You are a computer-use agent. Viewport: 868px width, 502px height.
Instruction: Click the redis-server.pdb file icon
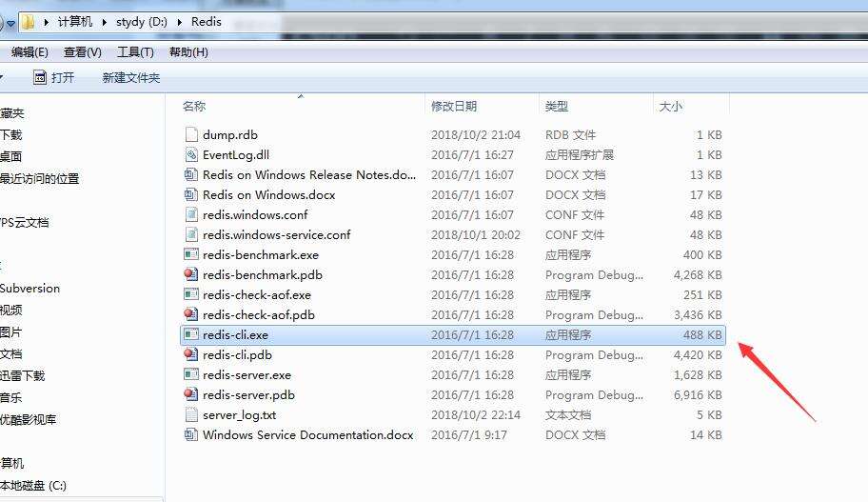point(191,394)
